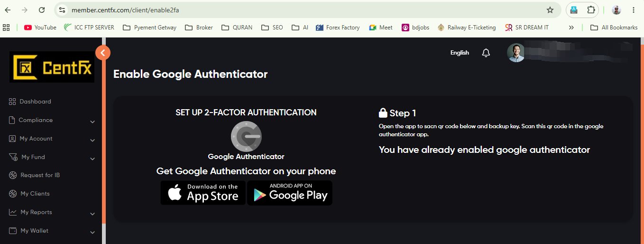Open Chrome three-dot menu
Image resolution: width=644 pixels, height=244 pixels.
click(634, 10)
